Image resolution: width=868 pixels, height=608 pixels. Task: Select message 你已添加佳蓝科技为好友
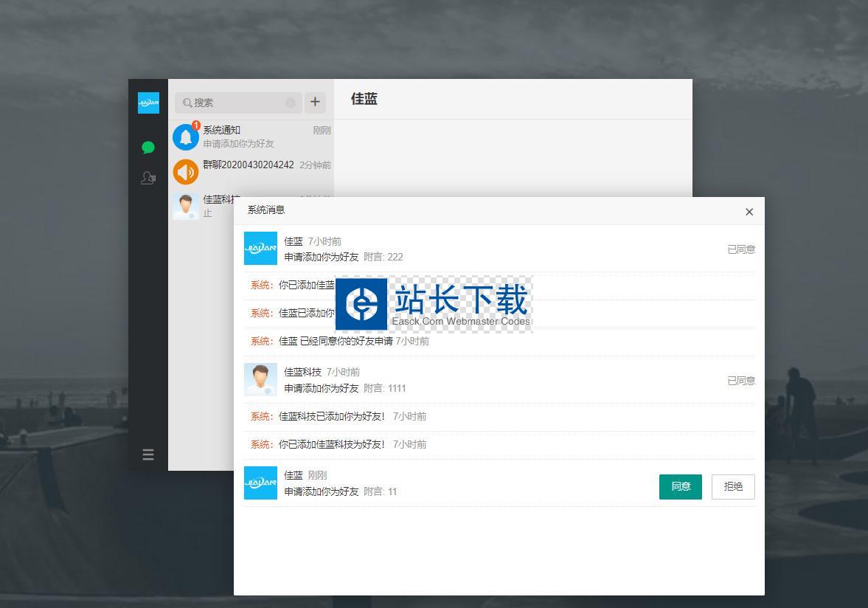[331, 444]
